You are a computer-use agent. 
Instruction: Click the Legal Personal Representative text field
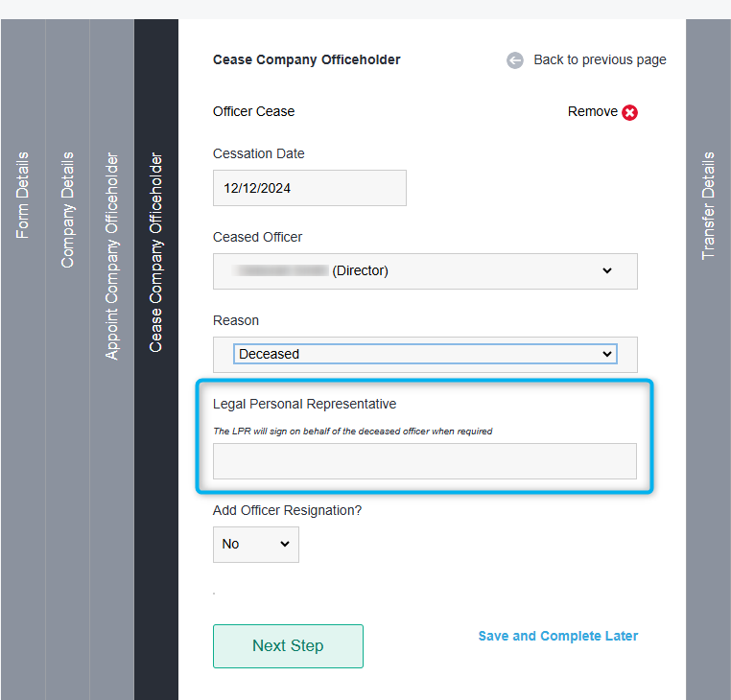[x=425, y=461]
